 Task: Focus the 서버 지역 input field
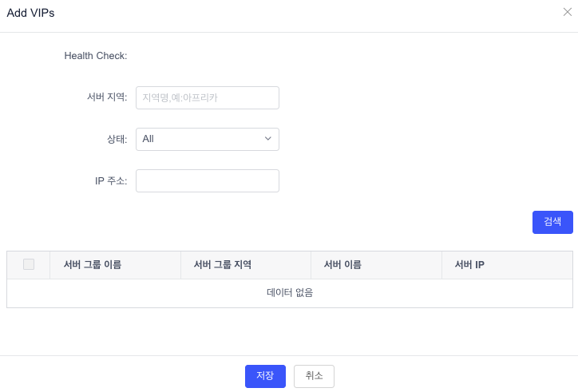point(208,97)
